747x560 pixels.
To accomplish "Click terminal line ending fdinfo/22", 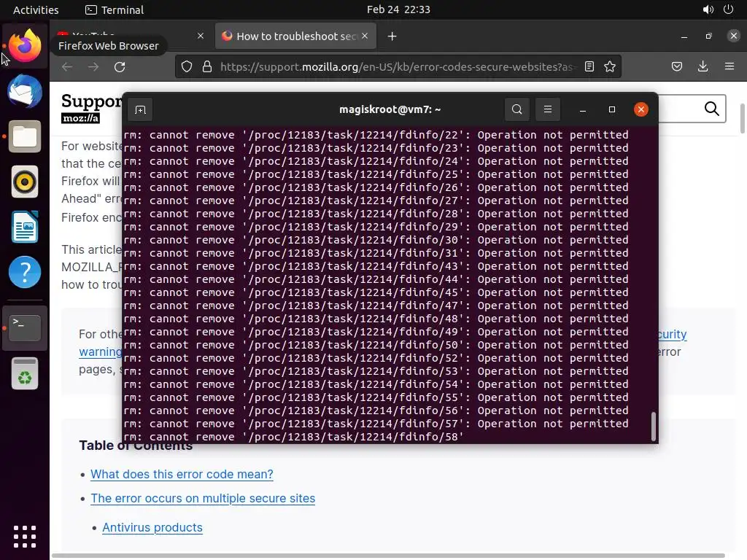I will click(x=376, y=135).
